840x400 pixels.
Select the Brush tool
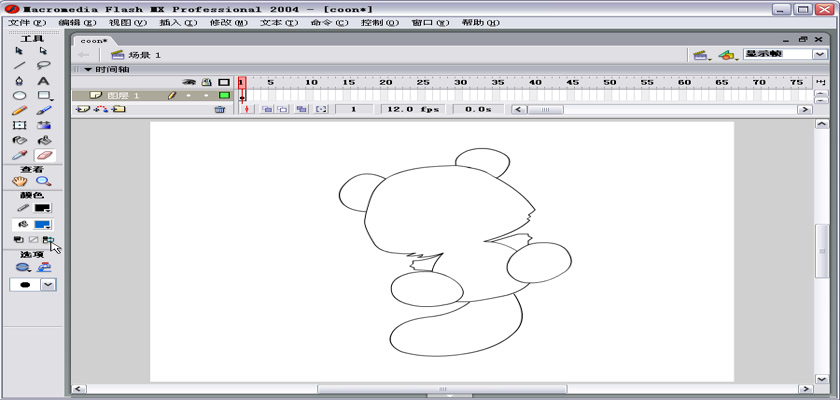[44, 110]
